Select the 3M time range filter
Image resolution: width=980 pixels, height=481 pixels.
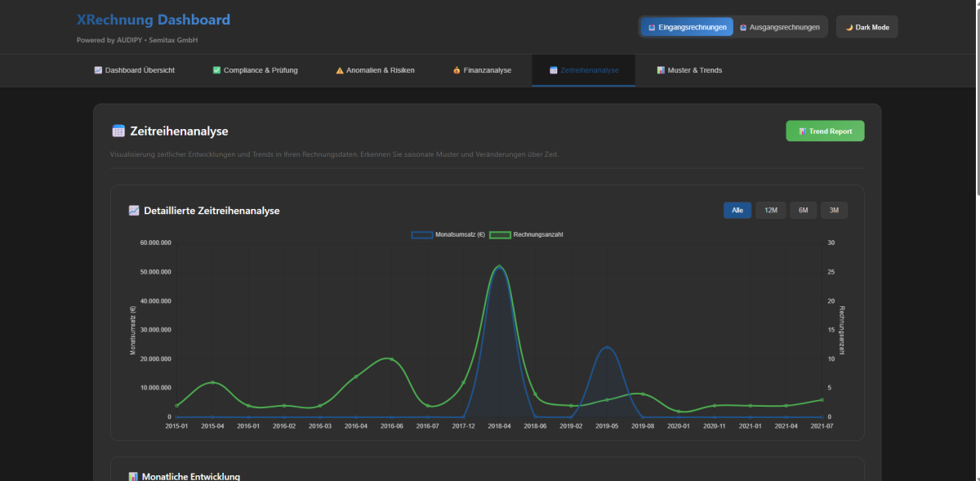coord(834,211)
